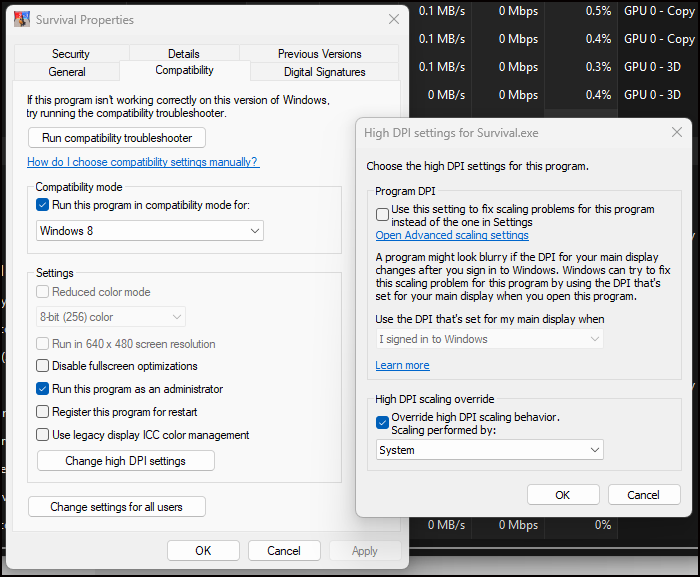Switch to the General tab
700x577 pixels.
pos(67,72)
